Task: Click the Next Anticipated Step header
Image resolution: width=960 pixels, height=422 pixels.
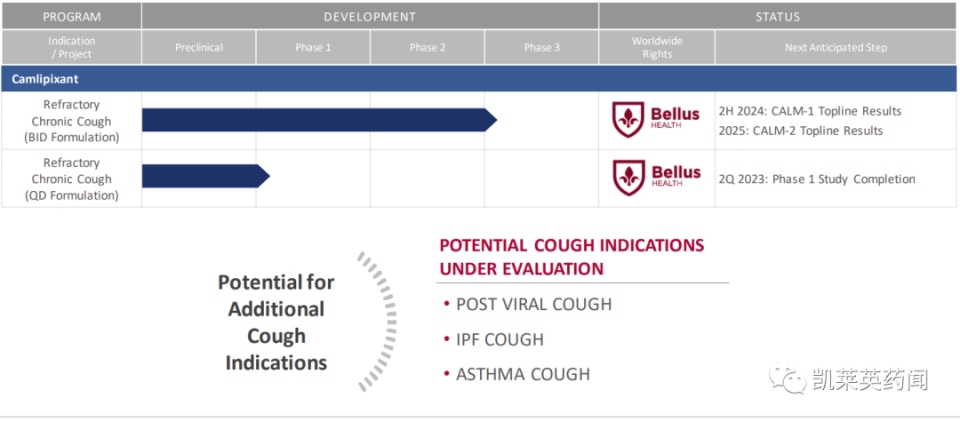Action: 836,47
